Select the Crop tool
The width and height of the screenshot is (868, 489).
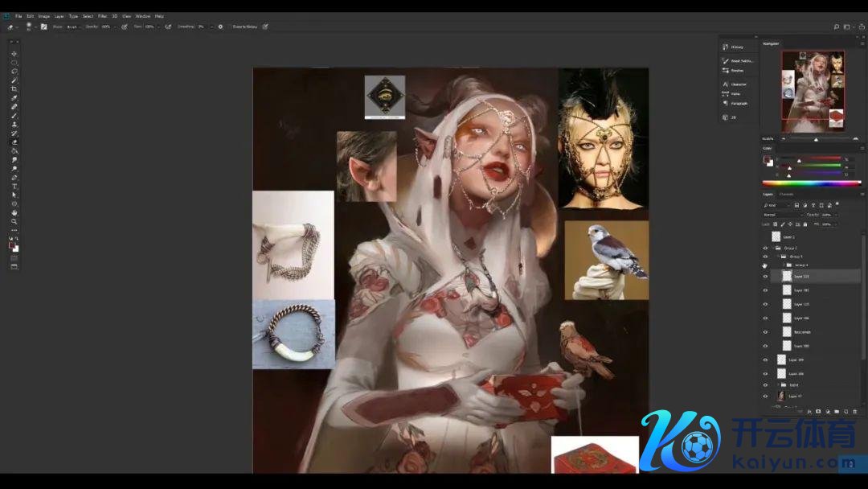click(x=14, y=89)
